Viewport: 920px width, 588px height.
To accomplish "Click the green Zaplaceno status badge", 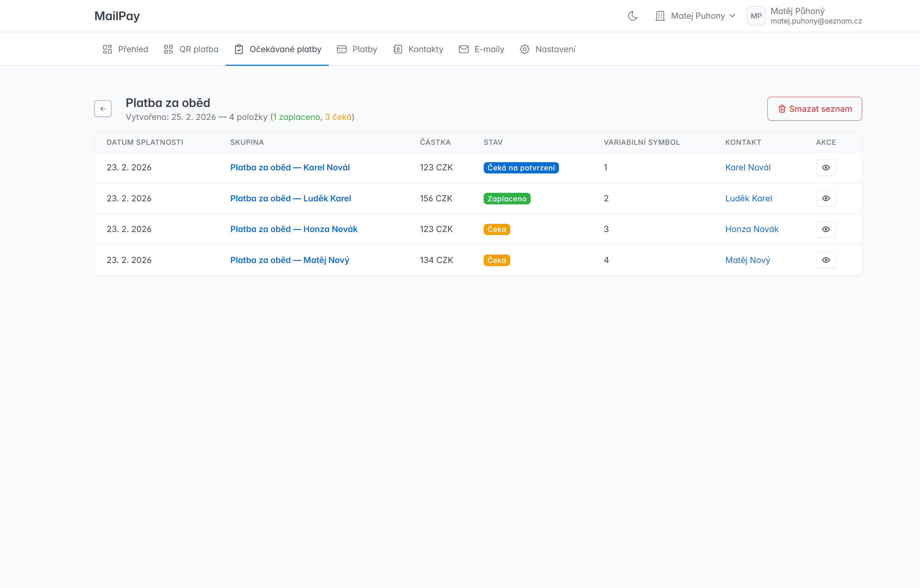I will (506, 199).
